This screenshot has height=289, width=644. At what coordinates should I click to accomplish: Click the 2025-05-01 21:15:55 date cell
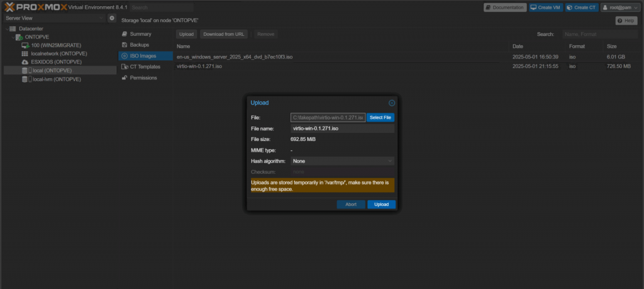(535, 66)
